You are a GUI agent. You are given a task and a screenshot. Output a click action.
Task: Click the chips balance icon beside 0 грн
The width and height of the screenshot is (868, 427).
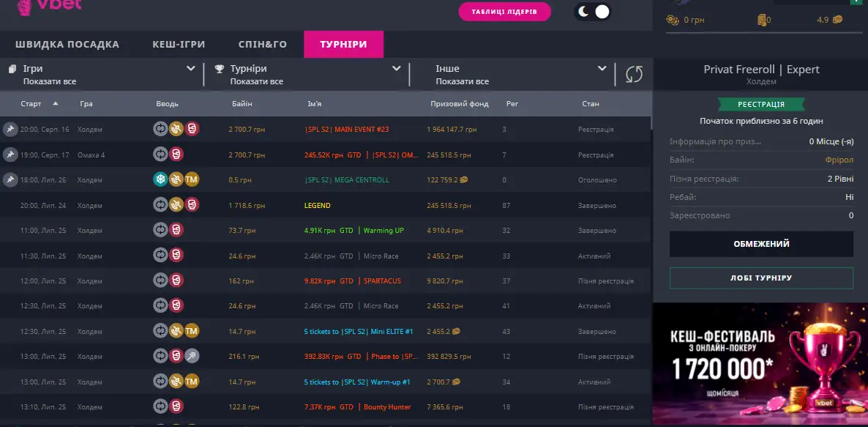(673, 21)
